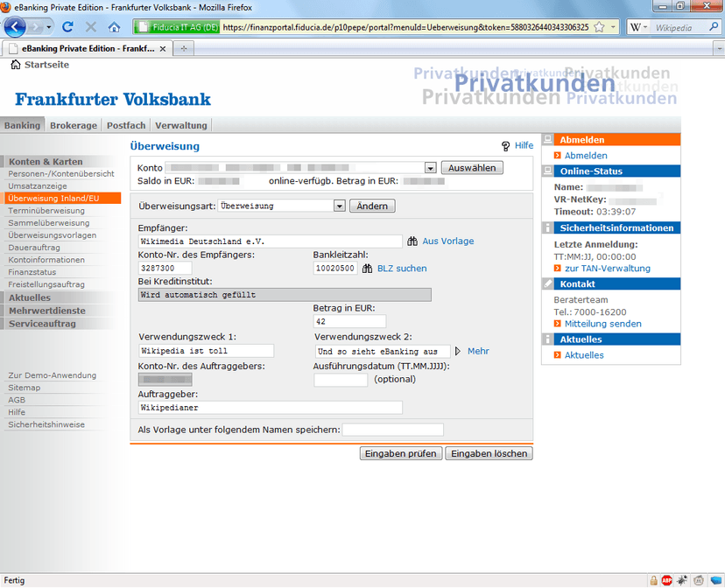Click the save-as-Vorlage name field

point(393,430)
